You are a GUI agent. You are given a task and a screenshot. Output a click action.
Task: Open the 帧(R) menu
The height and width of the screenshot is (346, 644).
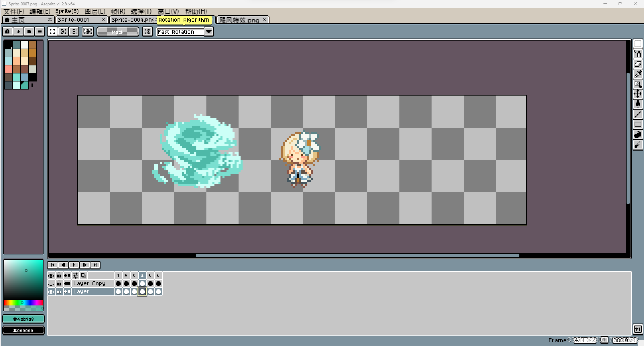(118, 11)
